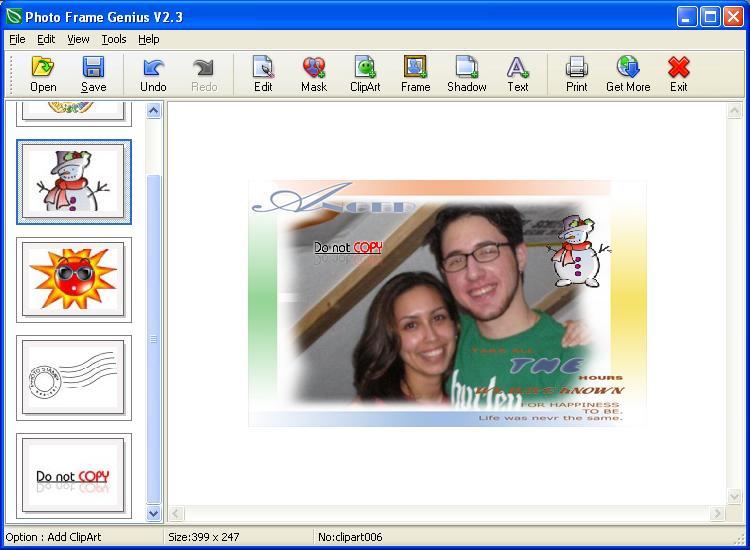This screenshot has height=550, width=750.
Task: Open the Tools menu
Action: [114, 39]
